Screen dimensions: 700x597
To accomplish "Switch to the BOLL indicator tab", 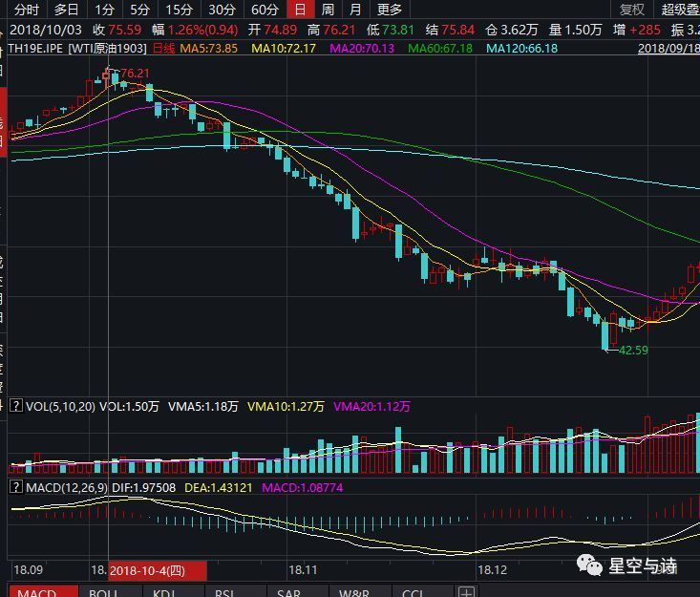I will [x=103, y=592].
